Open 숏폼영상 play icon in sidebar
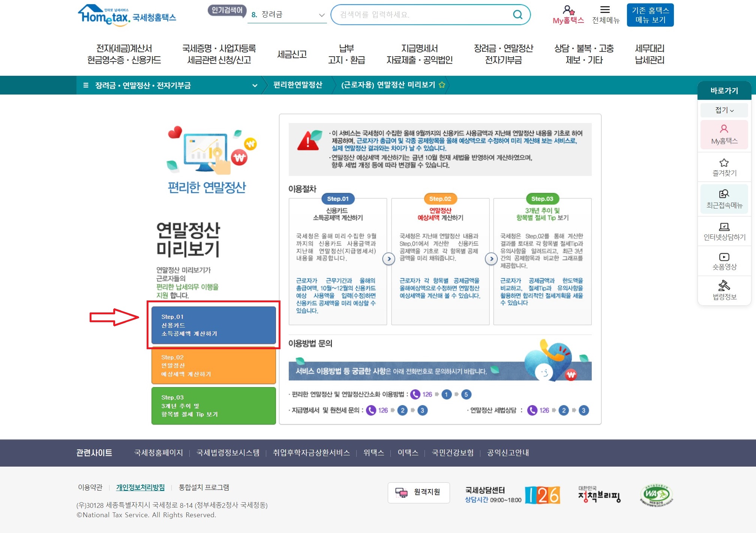The image size is (756, 533). (x=724, y=257)
